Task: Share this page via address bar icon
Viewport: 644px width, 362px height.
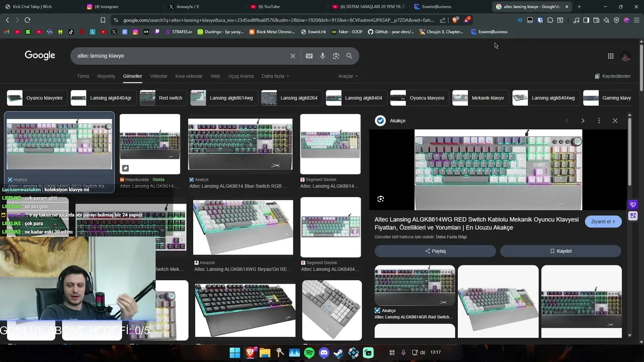Action: pyautogui.click(x=442, y=20)
